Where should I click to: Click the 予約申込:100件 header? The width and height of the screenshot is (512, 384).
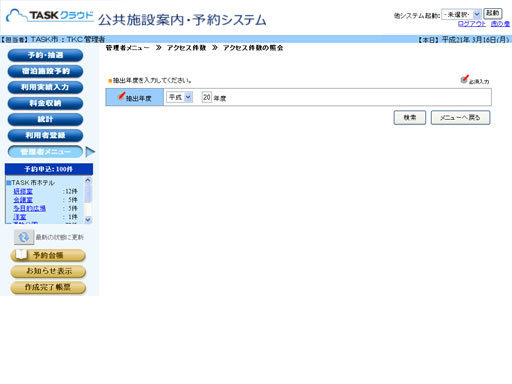click(49, 169)
